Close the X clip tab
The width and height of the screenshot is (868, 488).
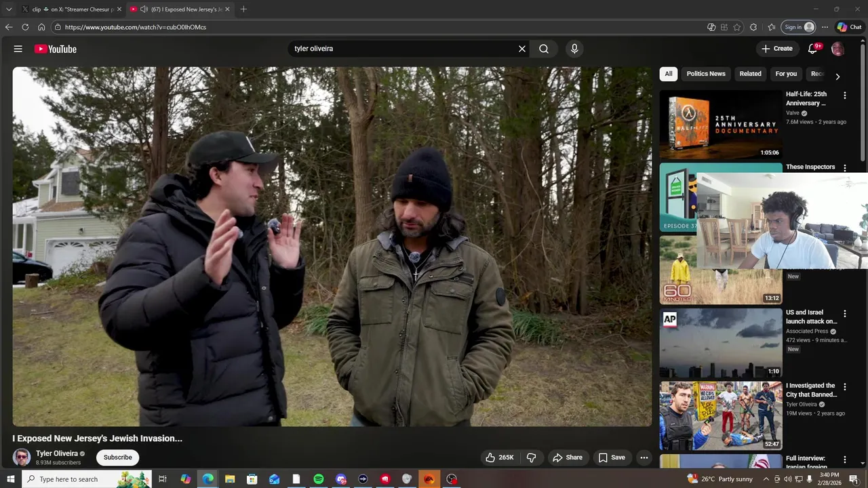click(x=119, y=9)
